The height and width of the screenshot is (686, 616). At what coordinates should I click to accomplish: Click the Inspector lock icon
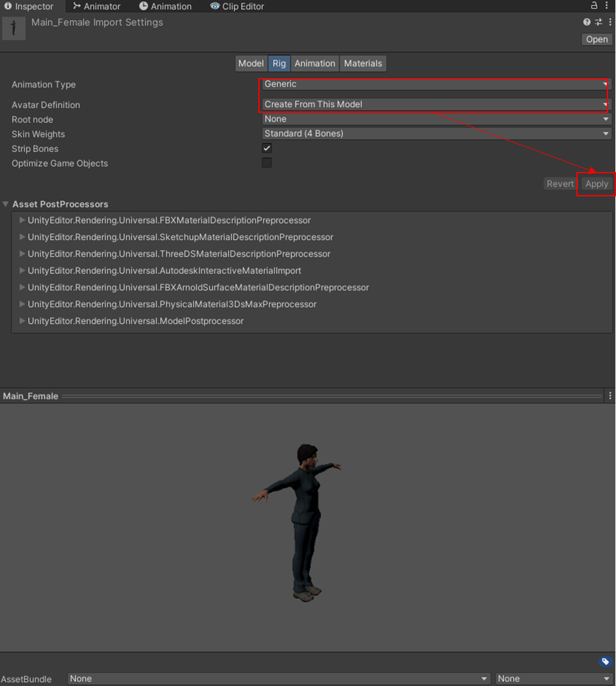point(593,5)
